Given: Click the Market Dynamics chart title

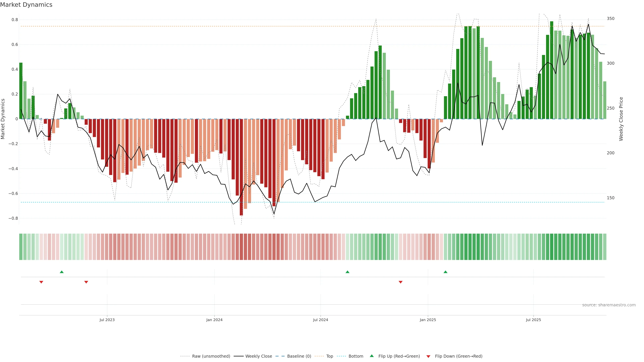Looking at the screenshot, I should [26, 5].
